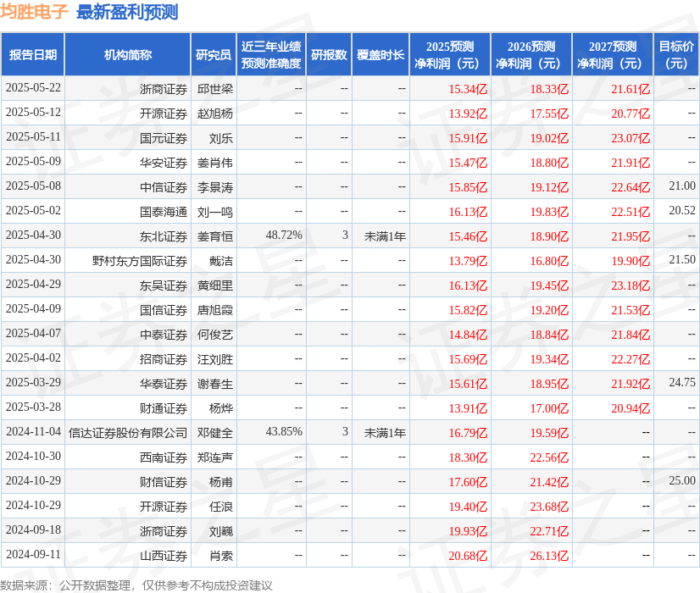Click the 覆盖时长 column header

[381, 55]
